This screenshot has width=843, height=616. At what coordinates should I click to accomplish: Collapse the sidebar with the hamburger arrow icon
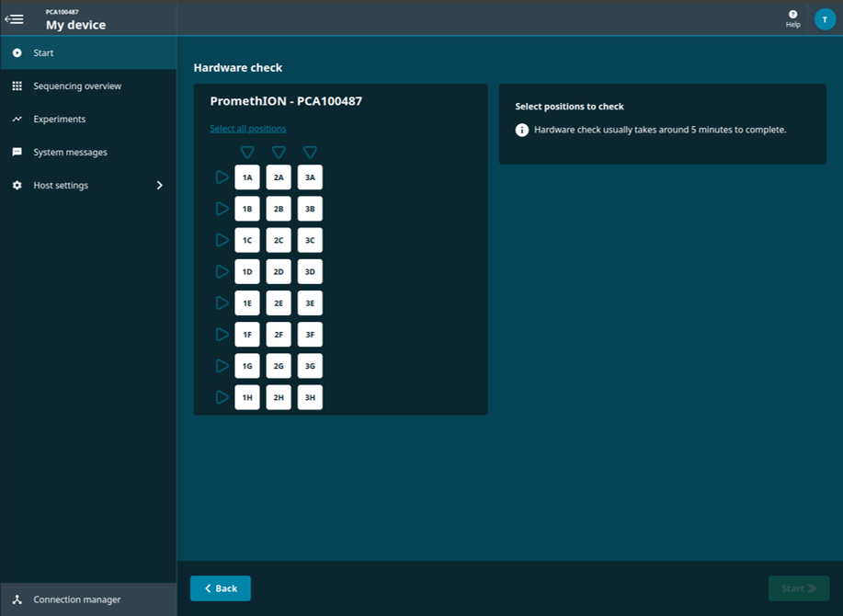tap(14, 19)
